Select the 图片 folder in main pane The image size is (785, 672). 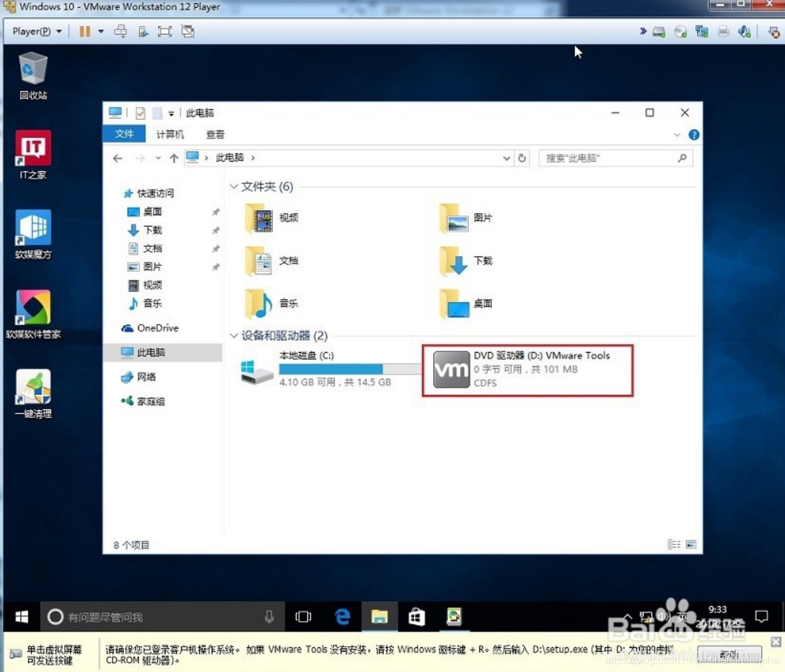tap(465, 218)
